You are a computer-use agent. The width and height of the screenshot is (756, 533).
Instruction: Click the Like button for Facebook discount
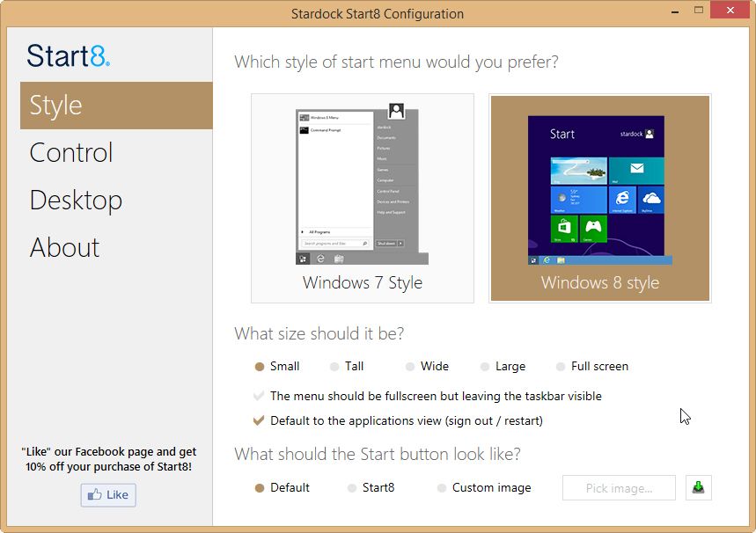(107, 494)
